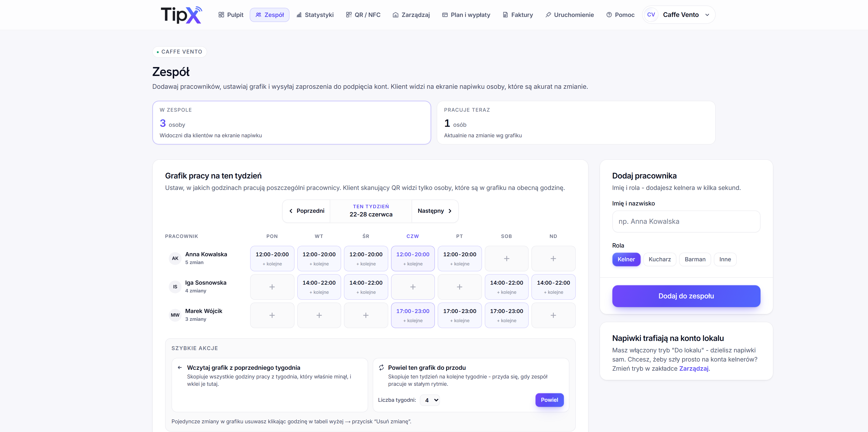Add Monday shift for Iga Sosnowska
Image resolution: width=868 pixels, height=432 pixels.
point(272,287)
